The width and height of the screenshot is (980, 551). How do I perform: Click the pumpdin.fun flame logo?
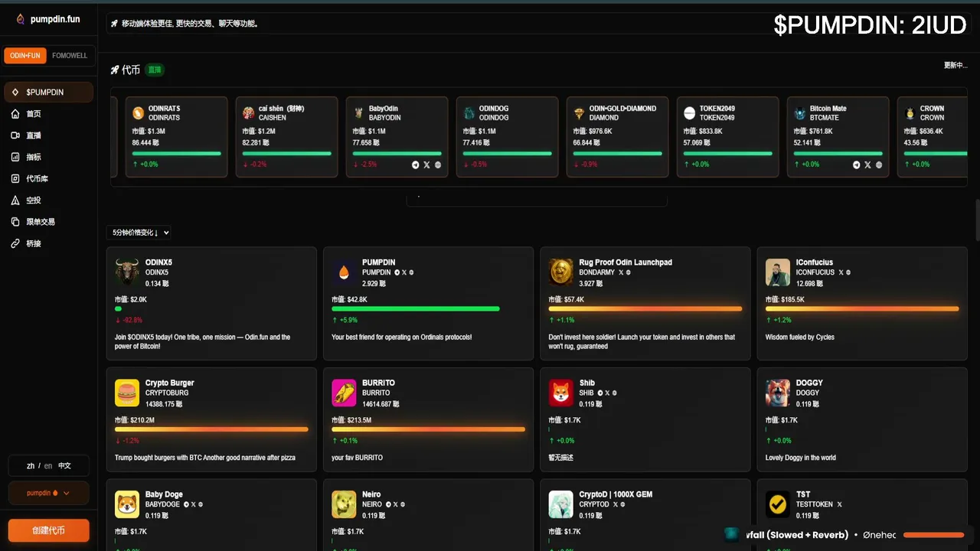click(x=20, y=19)
